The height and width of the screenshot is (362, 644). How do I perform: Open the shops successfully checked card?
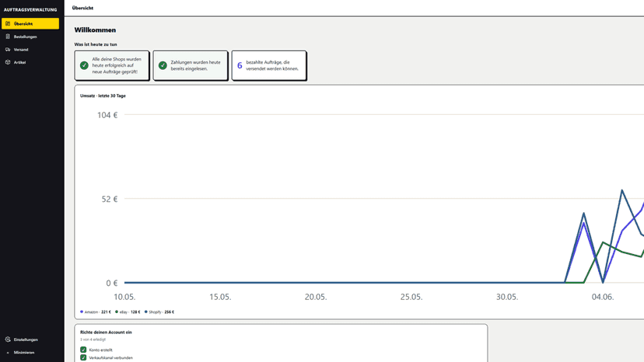(x=112, y=66)
